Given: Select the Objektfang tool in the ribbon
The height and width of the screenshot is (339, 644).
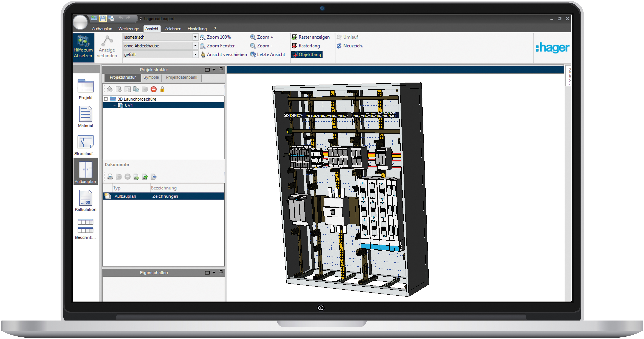Looking at the screenshot, I should coord(307,55).
